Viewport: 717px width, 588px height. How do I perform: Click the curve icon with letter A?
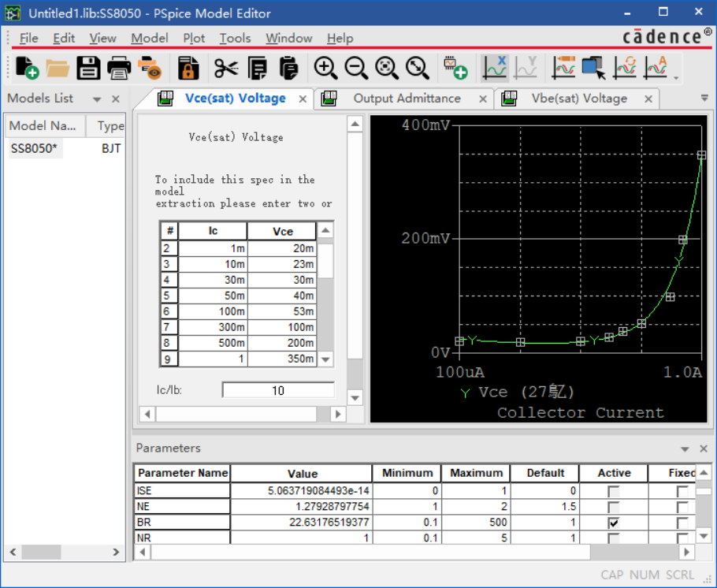pos(656,68)
